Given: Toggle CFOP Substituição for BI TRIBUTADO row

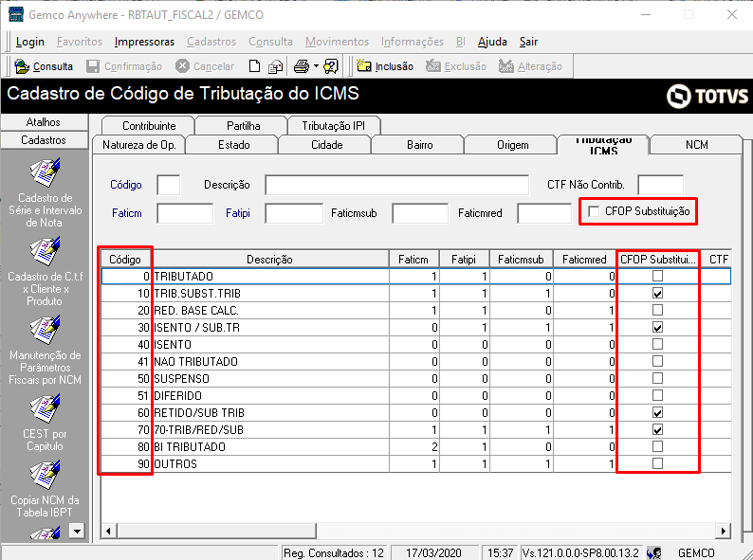Looking at the screenshot, I should coord(657,446).
